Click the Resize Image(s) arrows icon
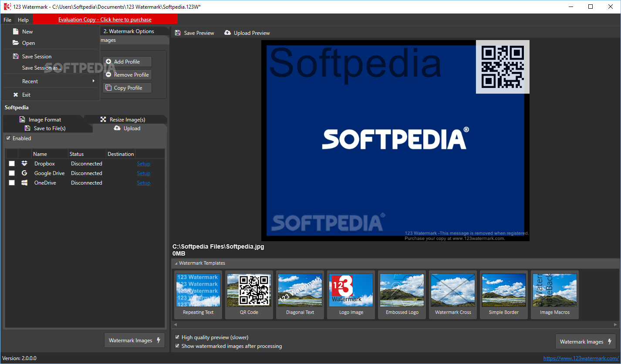Screen dimensions: 621x364 [103, 119]
